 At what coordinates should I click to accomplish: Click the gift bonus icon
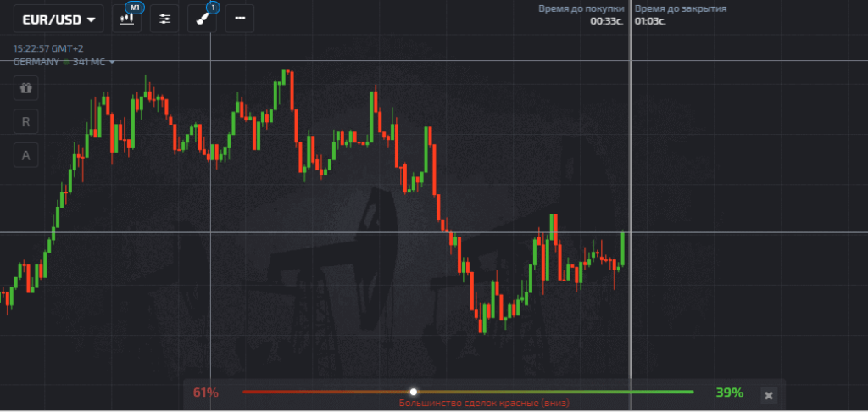tap(25, 87)
